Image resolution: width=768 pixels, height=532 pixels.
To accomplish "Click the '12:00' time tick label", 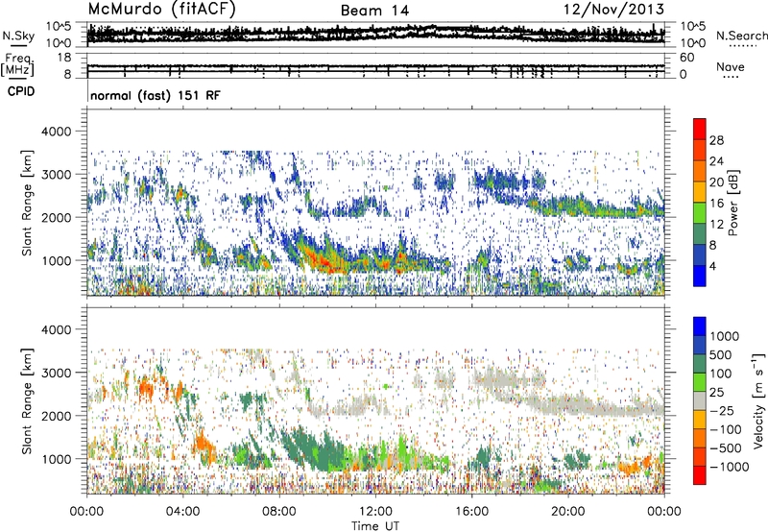I will click(375, 512).
